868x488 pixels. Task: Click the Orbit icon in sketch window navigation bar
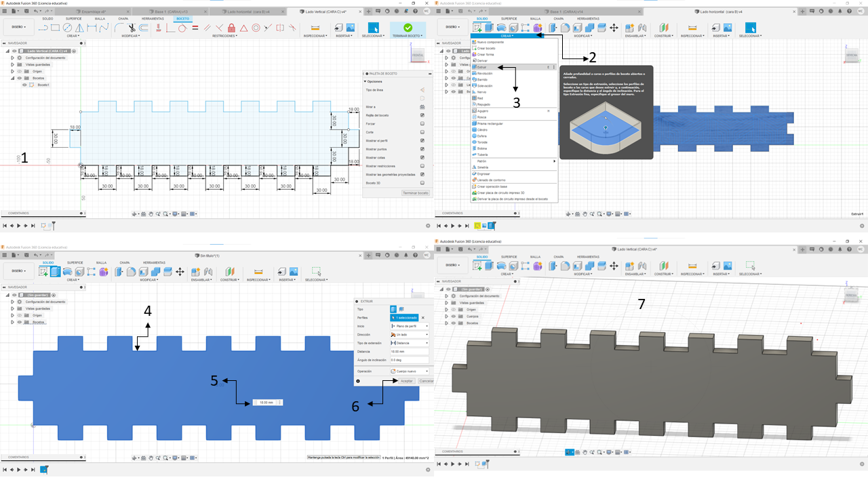pos(134,213)
